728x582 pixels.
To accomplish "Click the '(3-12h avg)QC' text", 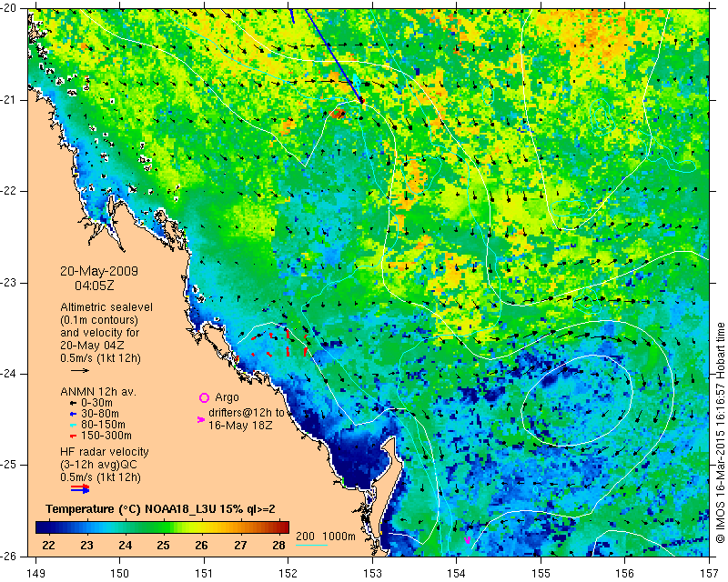I will click(x=99, y=465).
